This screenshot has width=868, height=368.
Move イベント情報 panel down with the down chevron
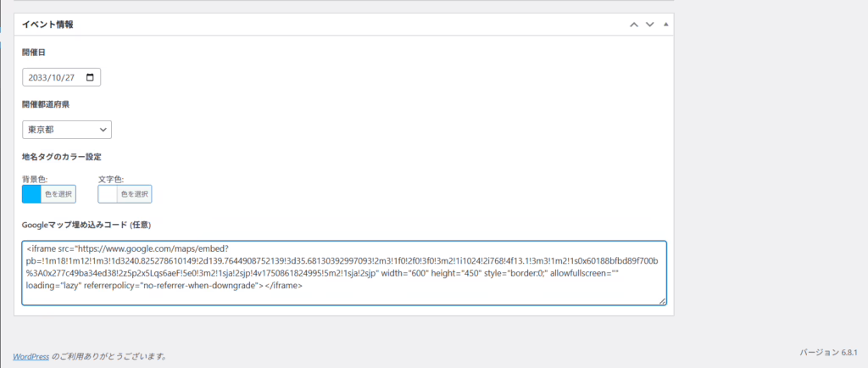point(650,25)
